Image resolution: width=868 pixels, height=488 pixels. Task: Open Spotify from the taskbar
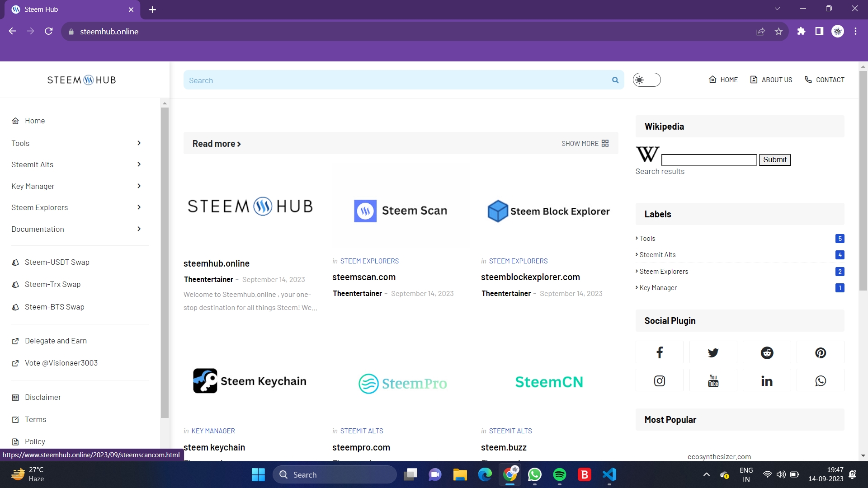coord(559,474)
